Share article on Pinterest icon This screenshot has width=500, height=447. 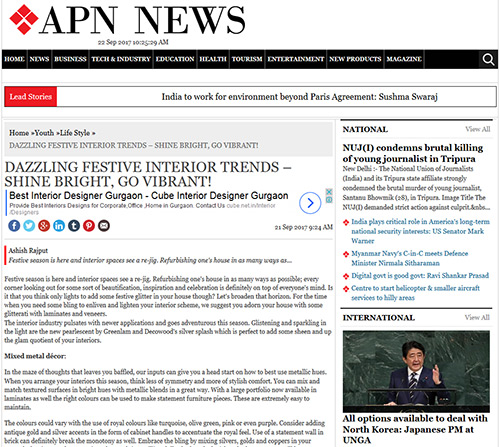(89, 226)
